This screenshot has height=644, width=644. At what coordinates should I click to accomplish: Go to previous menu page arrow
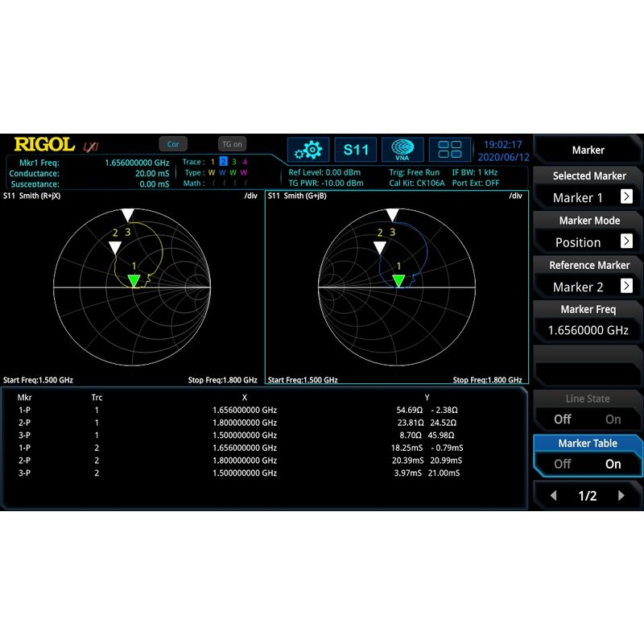coord(554,496)
